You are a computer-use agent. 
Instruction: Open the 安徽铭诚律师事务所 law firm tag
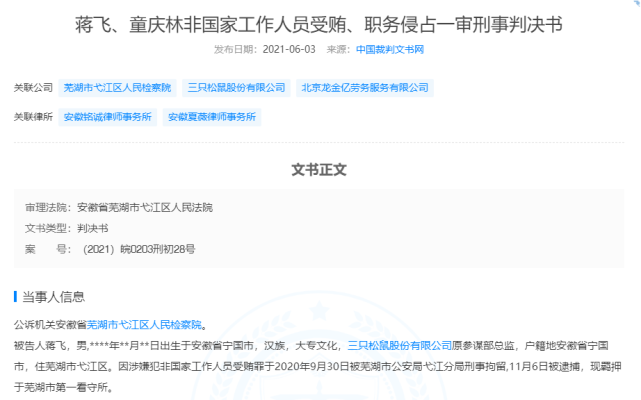pyautogui.click(x=108, y=117)
